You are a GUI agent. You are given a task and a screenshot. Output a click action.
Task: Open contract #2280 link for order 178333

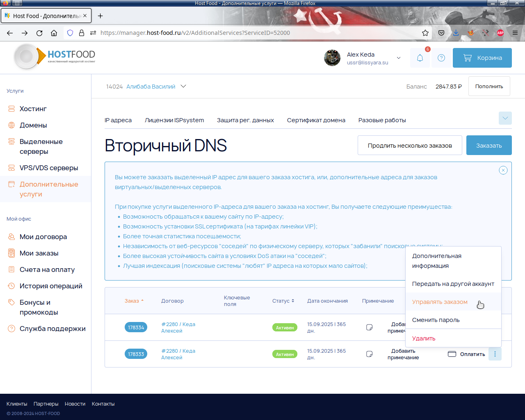(178, 354)
